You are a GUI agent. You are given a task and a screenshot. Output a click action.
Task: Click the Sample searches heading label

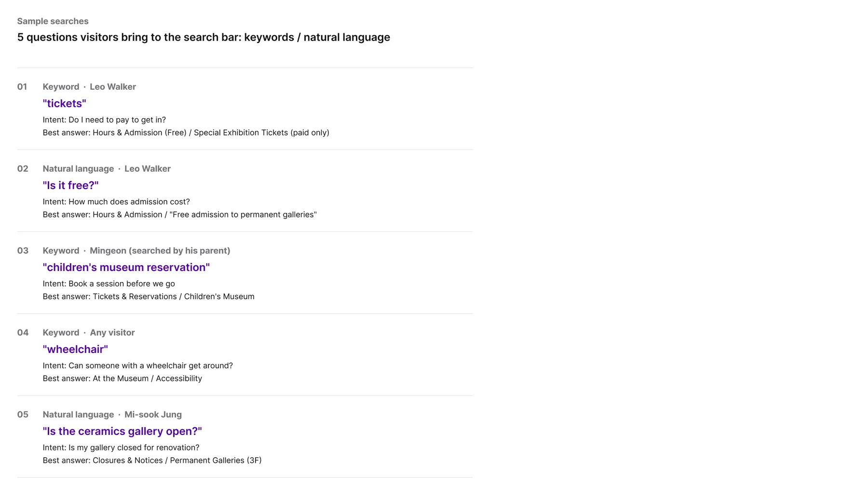(x=53, y=21)
